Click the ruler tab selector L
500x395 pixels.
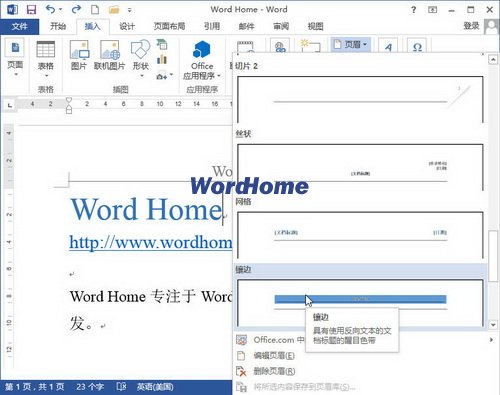[10, 105]
